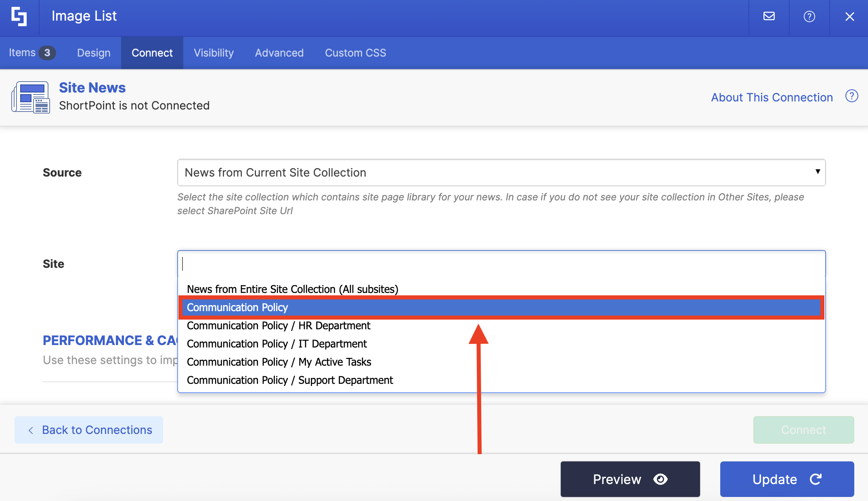Choose News from Entire Site Collection option

pyautogui.click(x=292, y=289)
